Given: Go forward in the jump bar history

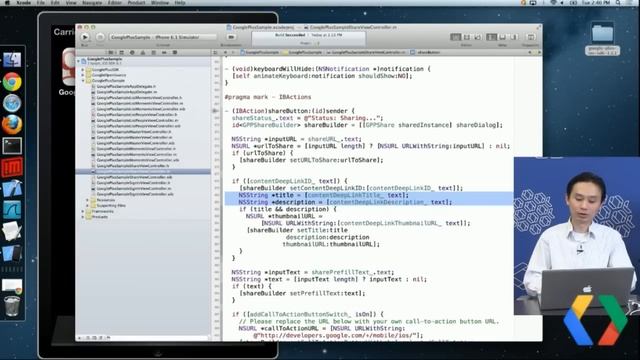Looking at the screenshot, I should 233,53.
